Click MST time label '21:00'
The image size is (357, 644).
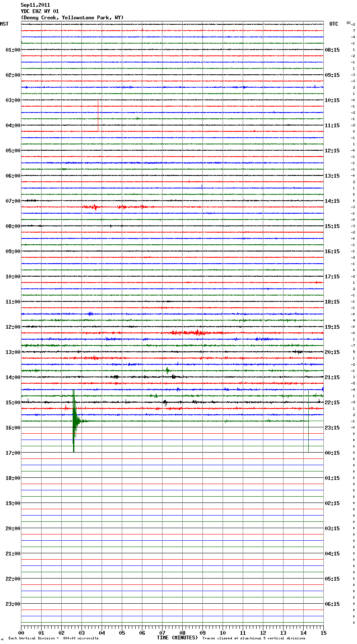pos(13,554)
